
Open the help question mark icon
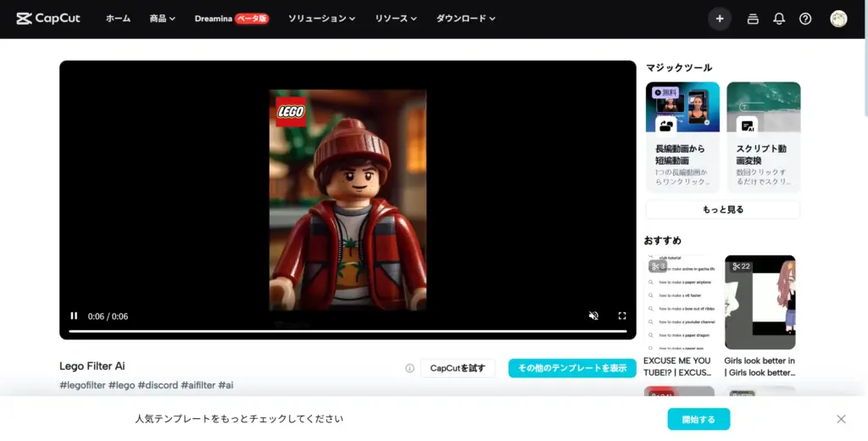click(x=805, y=19)
